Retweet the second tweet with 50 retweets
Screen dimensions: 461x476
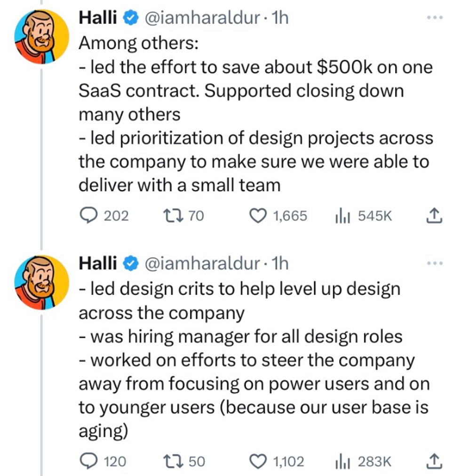(169, 461)
